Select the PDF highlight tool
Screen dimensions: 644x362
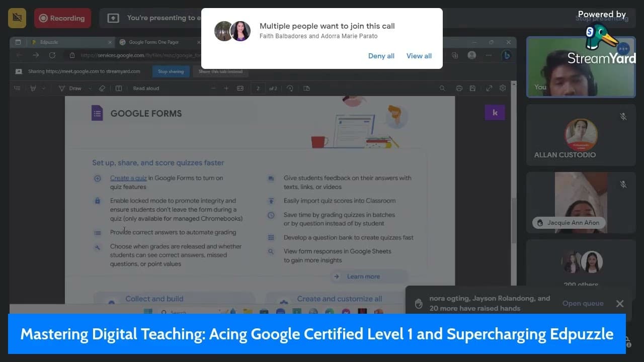[33, 88]
